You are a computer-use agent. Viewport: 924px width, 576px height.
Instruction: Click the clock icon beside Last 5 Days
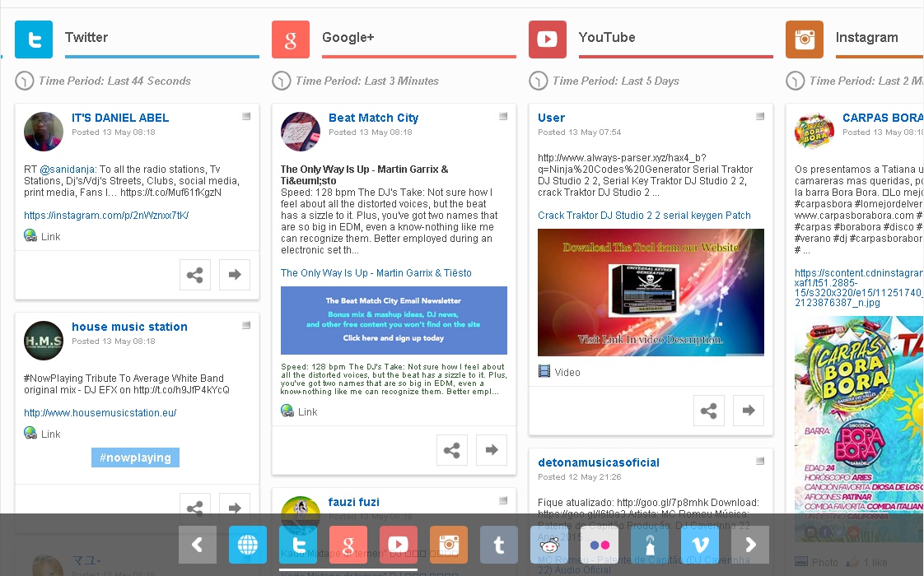(538, 81)
